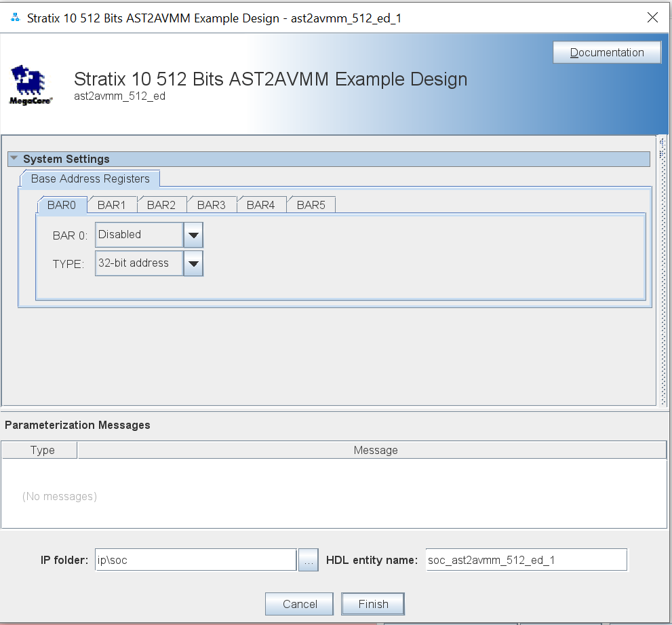Open the Documentation button
Image resolution: width=672 pixels, height=625 pixels.
(606, 53)
